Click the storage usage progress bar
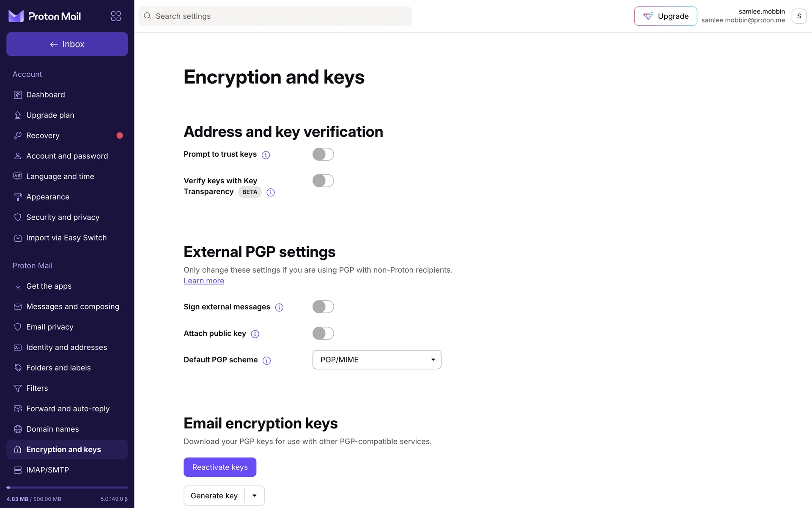Viewport: 812px width, 508px height. (67, 488)
